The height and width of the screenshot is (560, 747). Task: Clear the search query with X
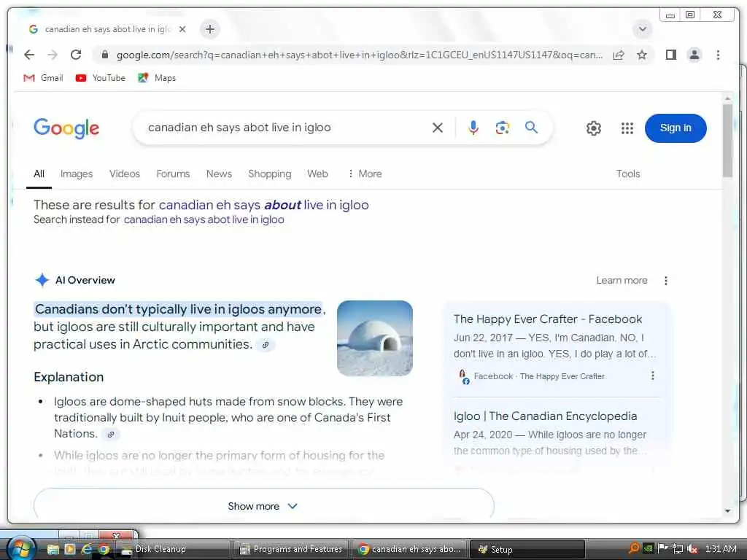[x=438, y=128]
